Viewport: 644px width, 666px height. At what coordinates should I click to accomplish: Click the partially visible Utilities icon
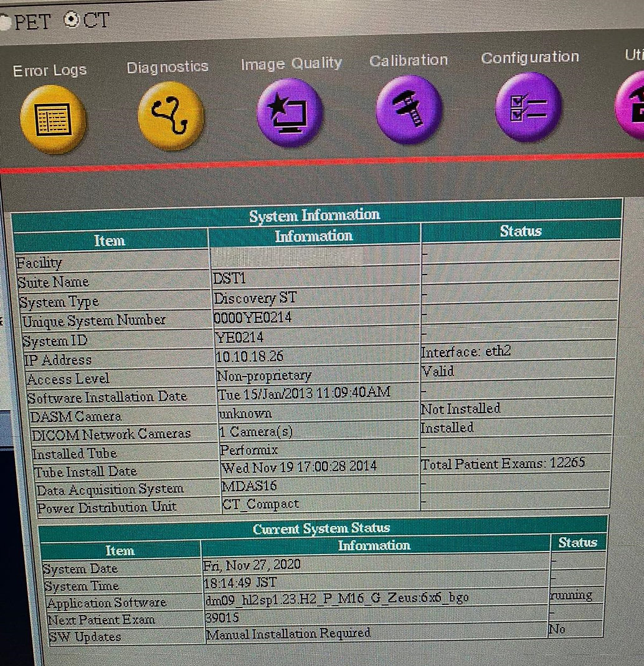(x=632, y=105)
